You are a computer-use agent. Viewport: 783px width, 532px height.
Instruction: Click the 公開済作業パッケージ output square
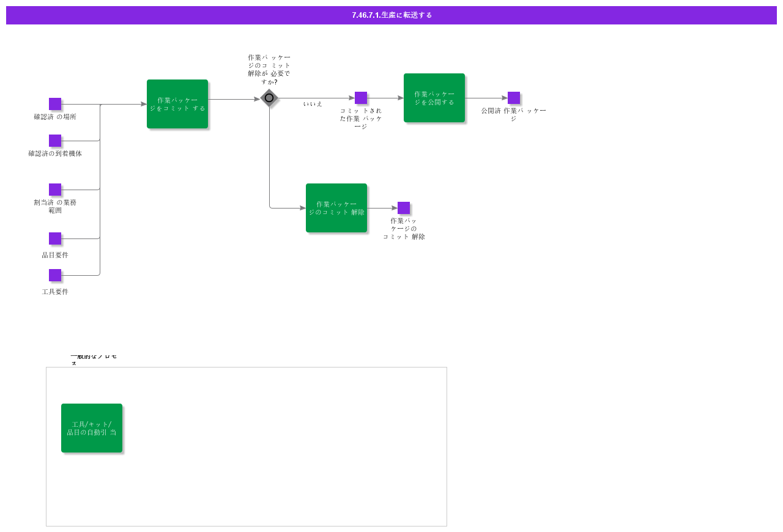514,98
